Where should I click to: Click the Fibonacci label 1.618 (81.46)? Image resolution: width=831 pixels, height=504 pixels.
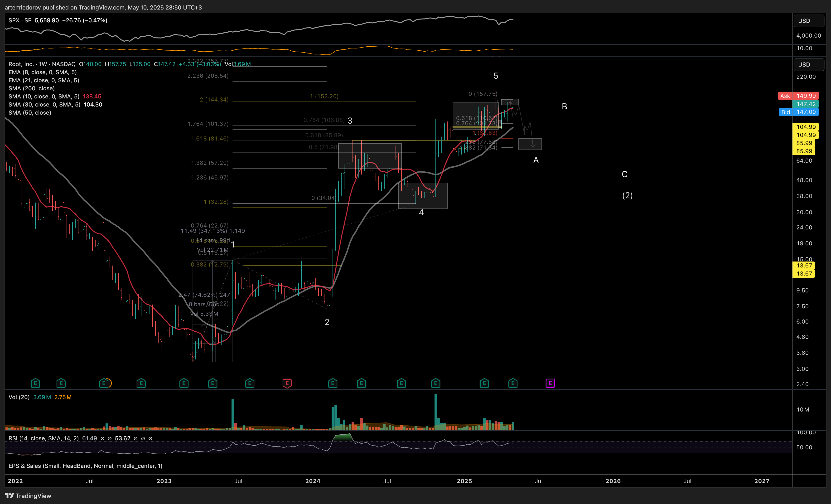pyautogui.click(x=210, y=139)
